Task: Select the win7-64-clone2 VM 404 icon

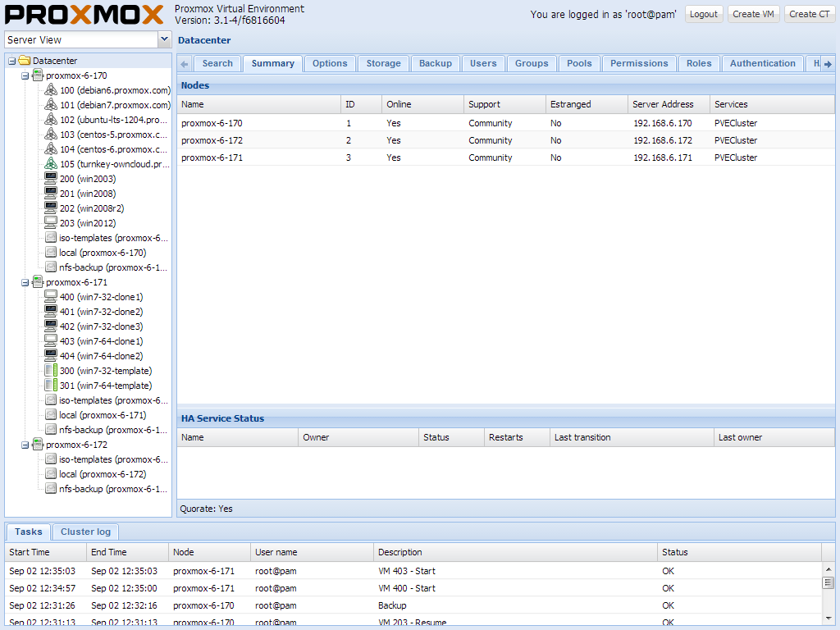Action: (49, 356)
